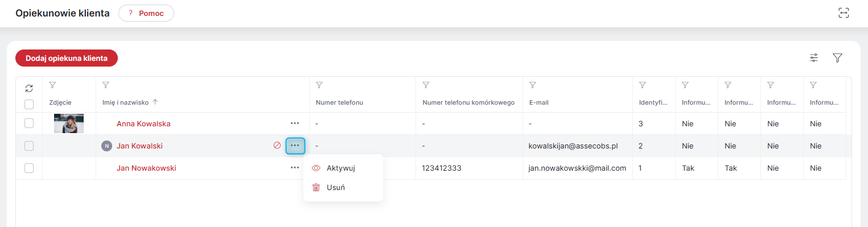Click the E-mail column header
This screenshot has height=227, width=868.
[x=538, y=102]
